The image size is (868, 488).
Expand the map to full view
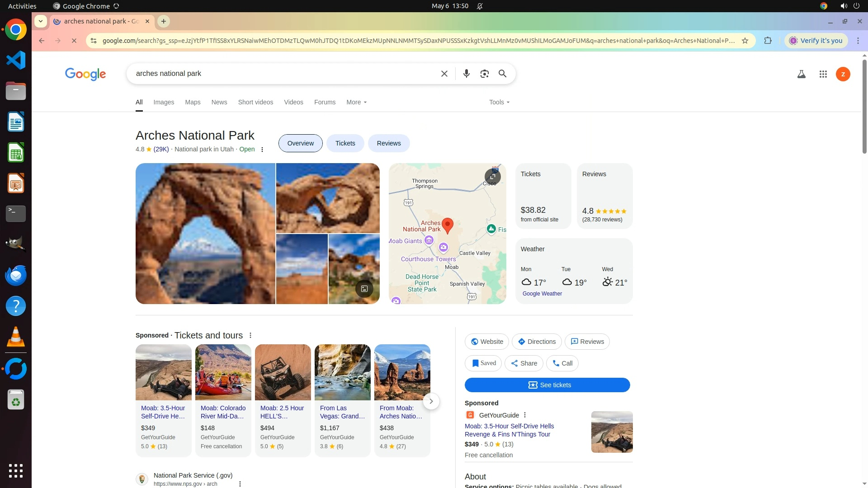(x=492, y=176)
